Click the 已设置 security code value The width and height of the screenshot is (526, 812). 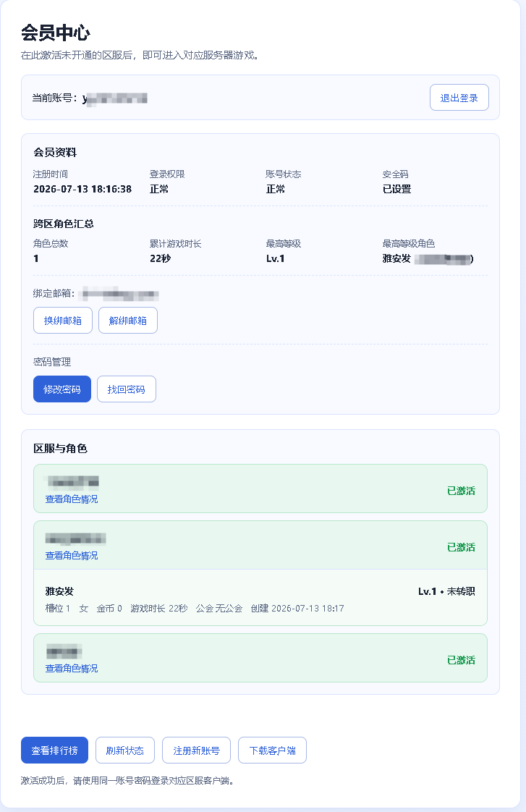tap(396, 189)
